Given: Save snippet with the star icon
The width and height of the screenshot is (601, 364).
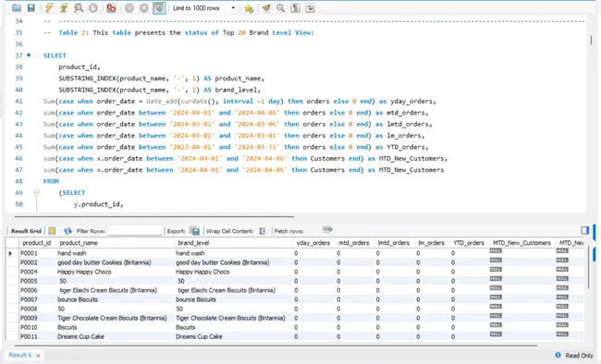Looking at the screenshot, I should point(249,7).
